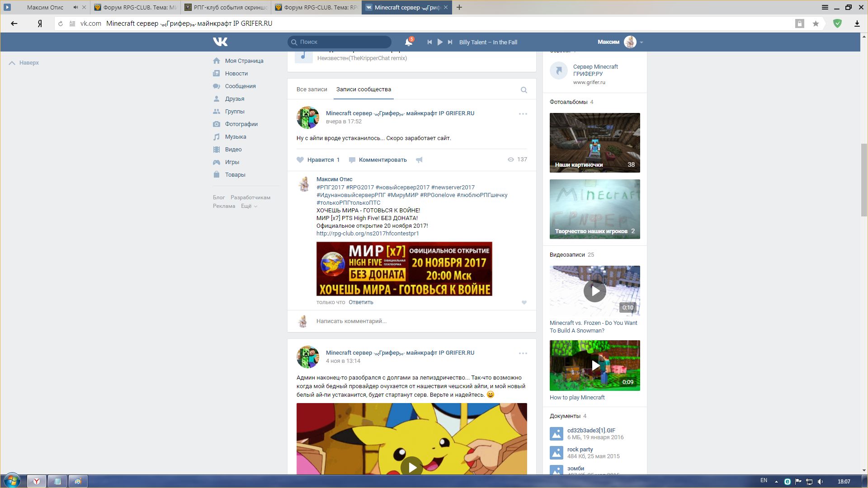The width and height of the screenshot is (868, 488).
Task: Play the Minecraft vs. Frozen video
Action: [595, 291]
